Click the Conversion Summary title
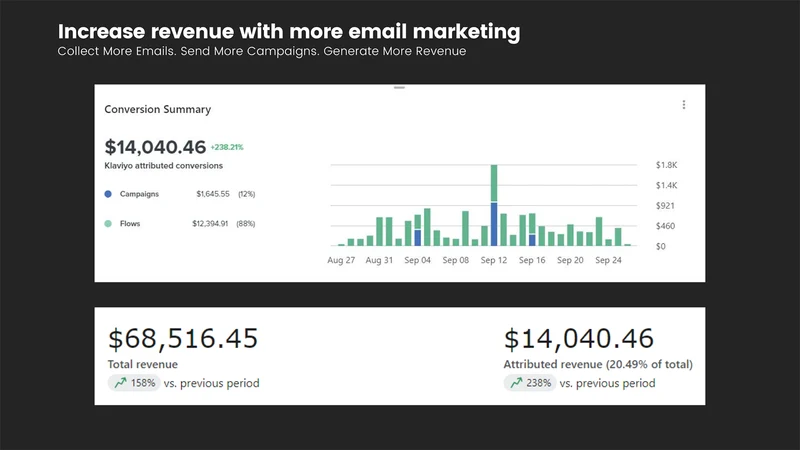This screenshot has width=800, height=450. pyautogui.click(x=158, y=109)
